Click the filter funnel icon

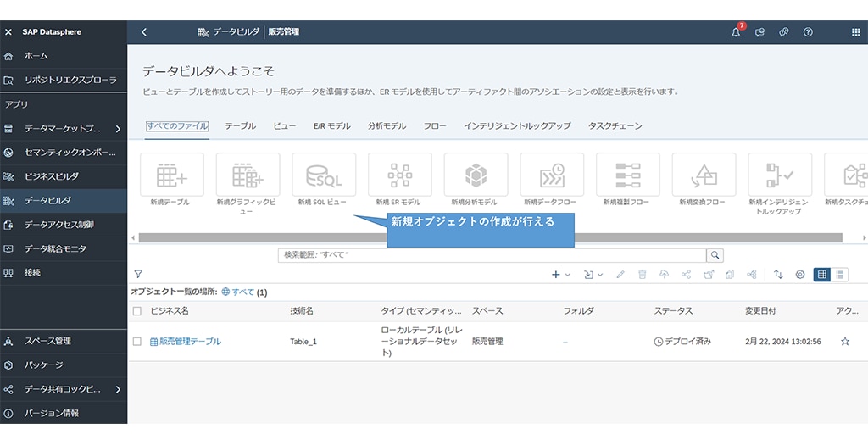point(138,275)
